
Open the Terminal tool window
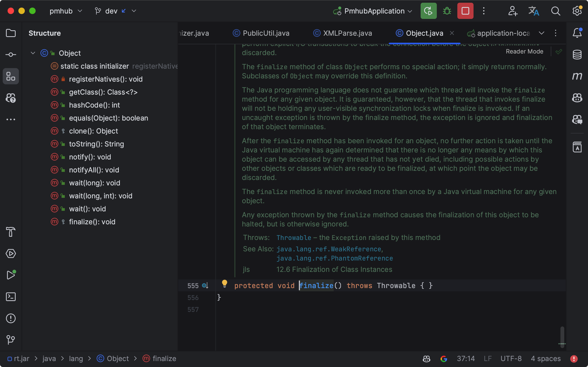(x=11, y=297)
